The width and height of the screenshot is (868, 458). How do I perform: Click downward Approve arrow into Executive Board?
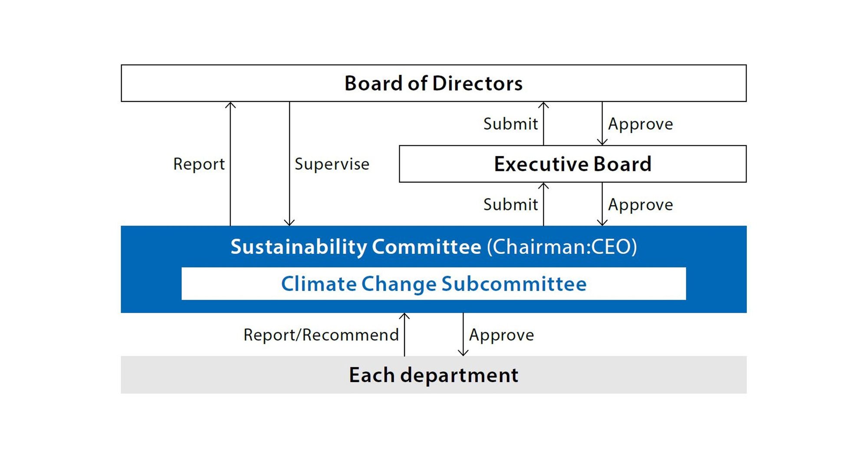602,124
